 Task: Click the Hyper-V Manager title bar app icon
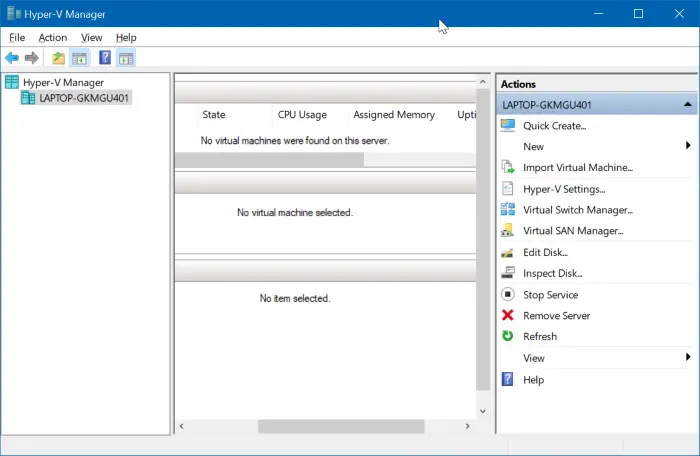14,13
